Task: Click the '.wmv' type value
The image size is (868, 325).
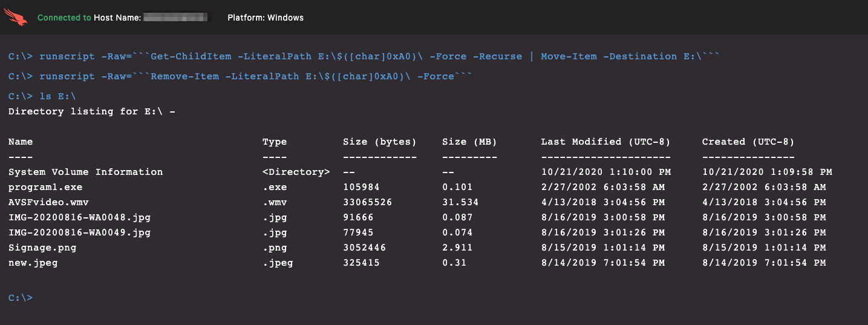Action: [x=275, y=202]
